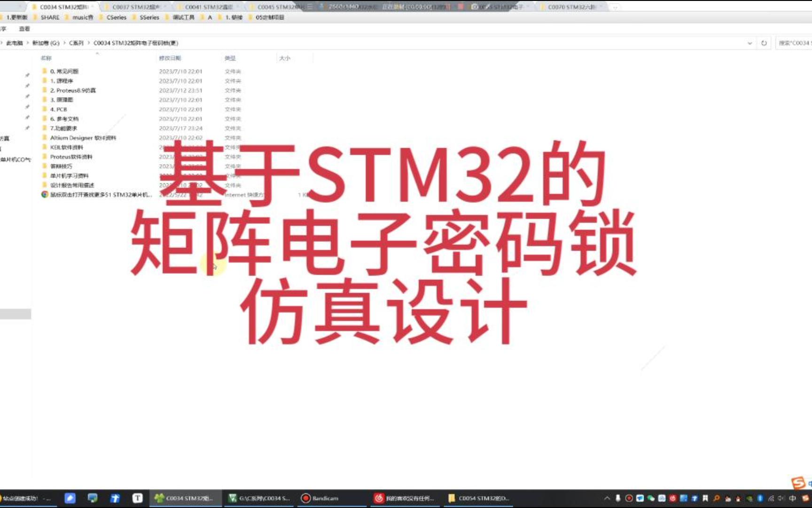Switch to the 'C0037 STM32' tab

point(135,7)
